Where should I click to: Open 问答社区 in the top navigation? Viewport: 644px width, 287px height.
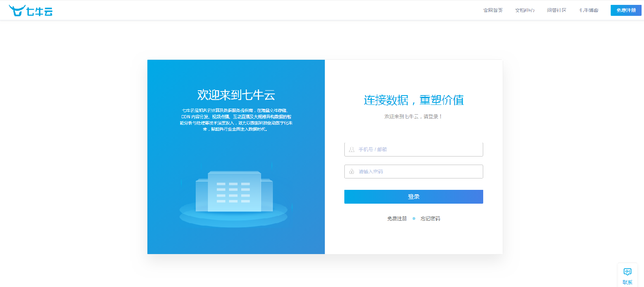point(556,10)
